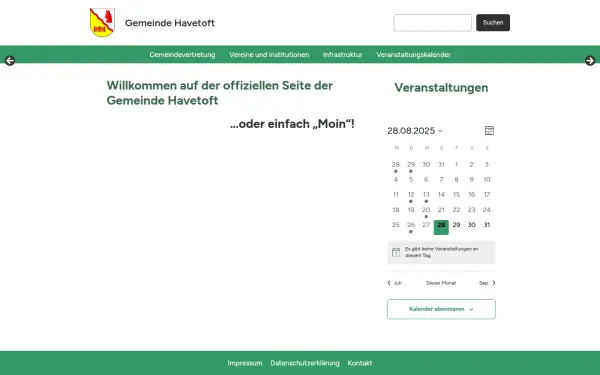Click the next month chevron next to Sep.
The width and height of the screenshot is (600, 375).
click(494, 283)
